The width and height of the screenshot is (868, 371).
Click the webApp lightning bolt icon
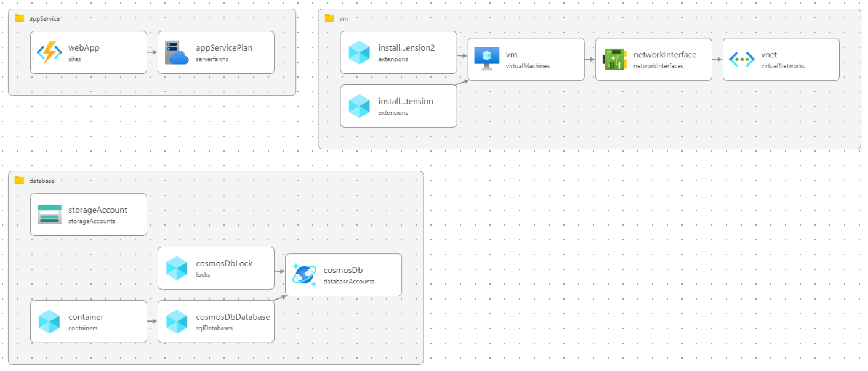pyautogui.click(x=49, y=52)
